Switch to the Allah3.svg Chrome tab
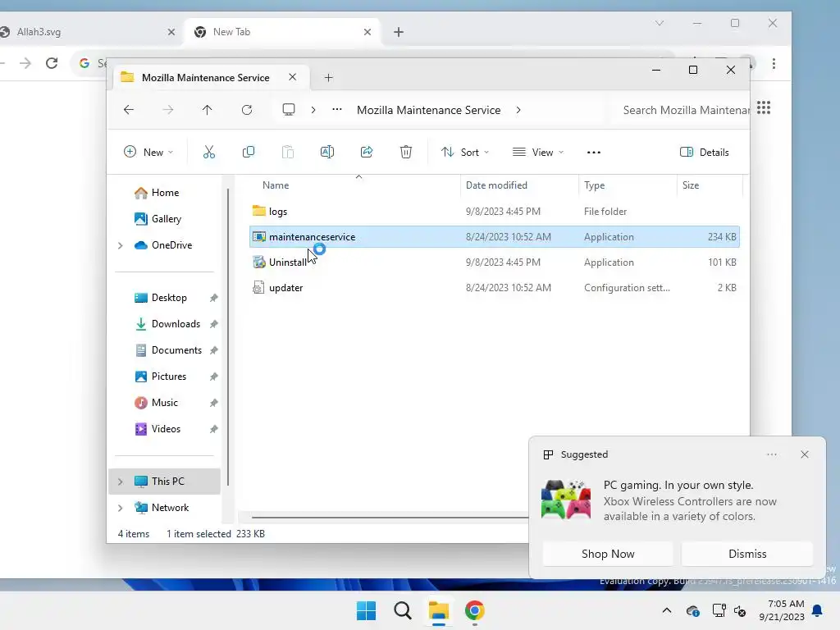This screenshot has height=630, width=840. [x=80, y=32]
